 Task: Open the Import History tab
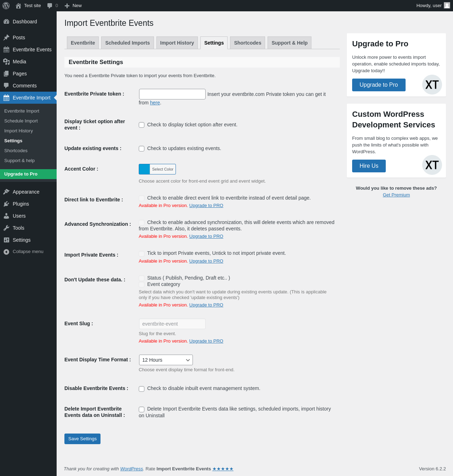point(177,43)
